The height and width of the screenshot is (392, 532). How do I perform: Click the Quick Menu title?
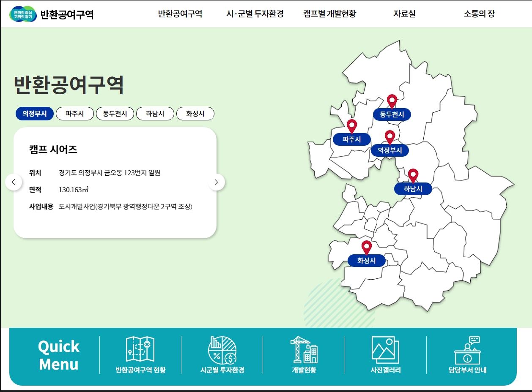[x=58, y=355]
